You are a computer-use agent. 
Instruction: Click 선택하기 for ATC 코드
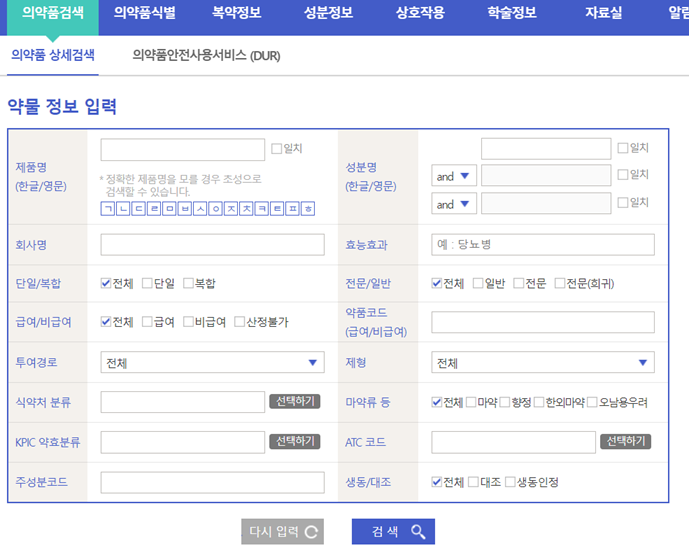(626, 442)
